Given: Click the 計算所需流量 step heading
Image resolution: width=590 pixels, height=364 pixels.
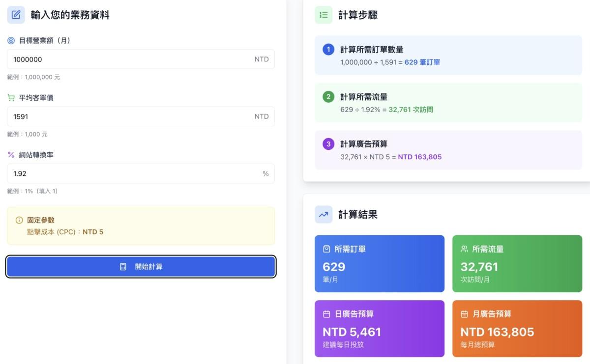Looking at the screenshot, I should (364, 97).
